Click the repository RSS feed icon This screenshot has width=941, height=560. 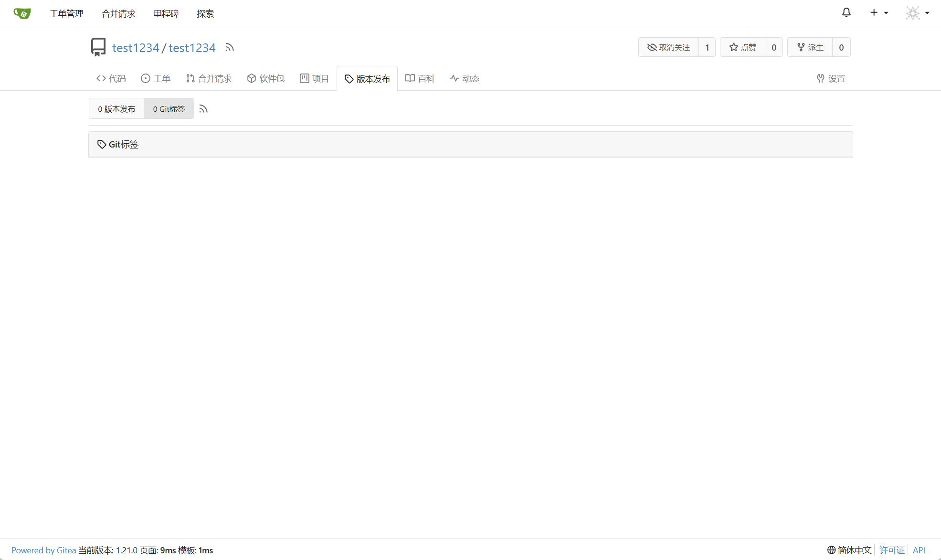pos(230,47)
